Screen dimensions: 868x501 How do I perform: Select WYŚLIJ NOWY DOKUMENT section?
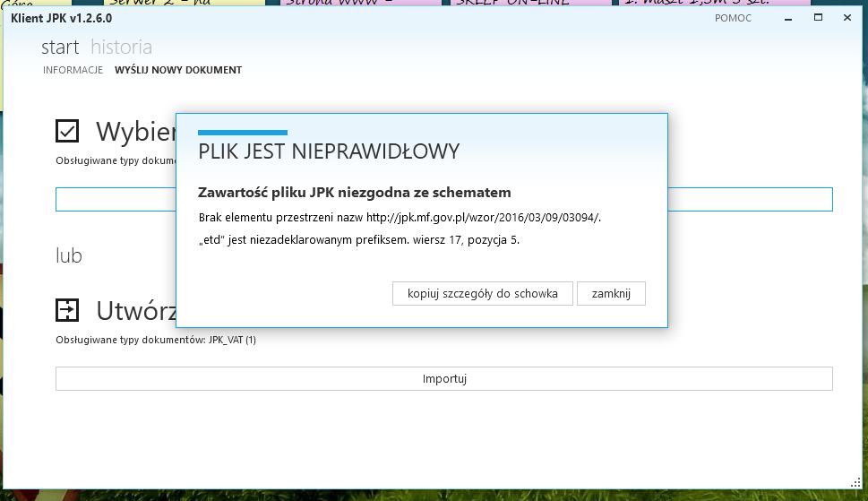(x=178, y=70)
